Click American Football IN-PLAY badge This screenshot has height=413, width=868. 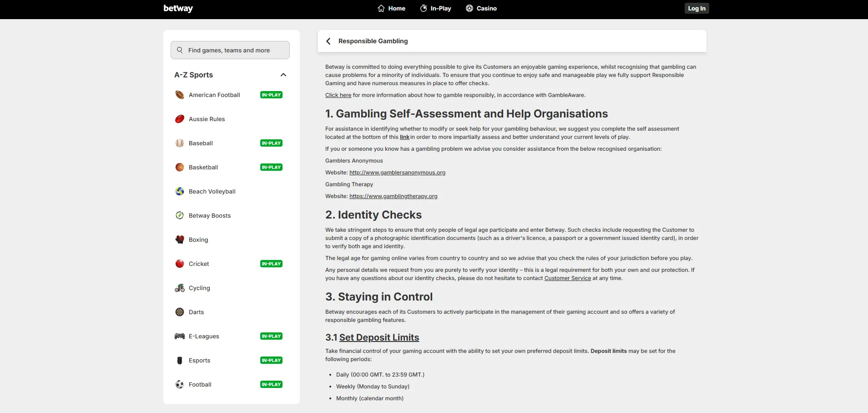tap(271, 95)
